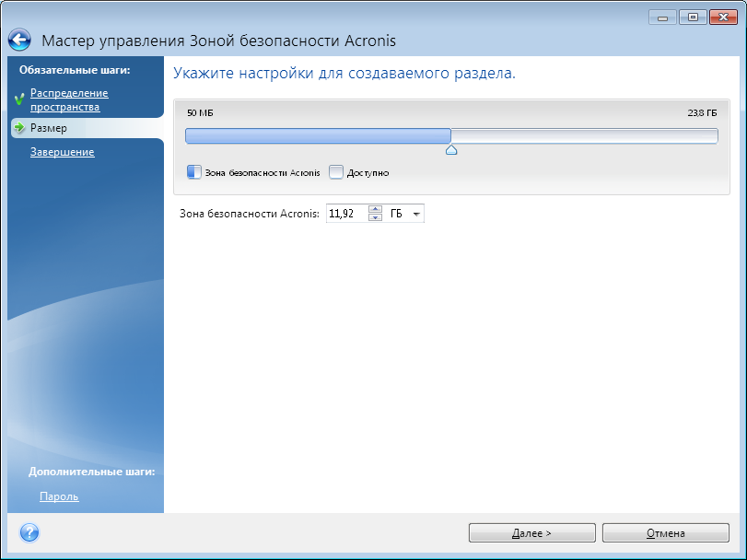Click the blue Зона безопасности Acronis legend swatch

coord(193,171)
